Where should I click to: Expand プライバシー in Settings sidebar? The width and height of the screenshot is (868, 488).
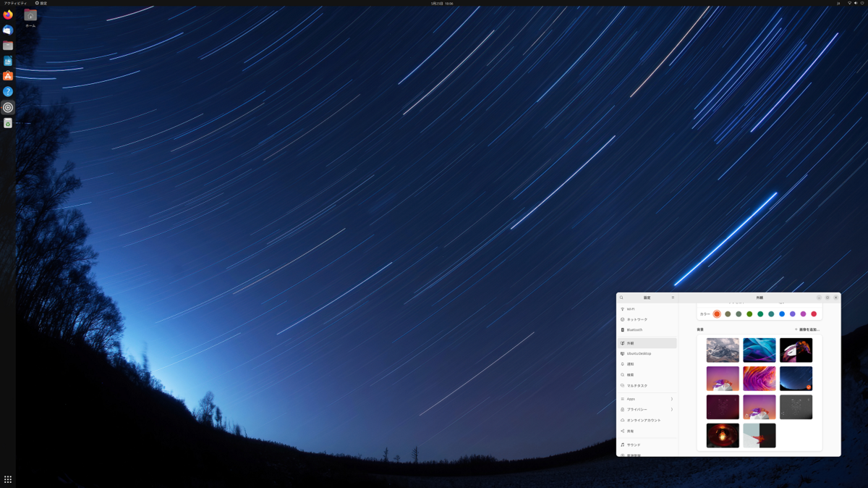tap(647, 410)
